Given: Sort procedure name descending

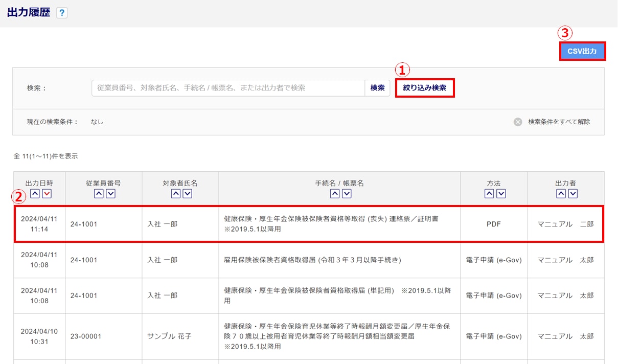Looking at the screenshot, I should pos(347,194).
